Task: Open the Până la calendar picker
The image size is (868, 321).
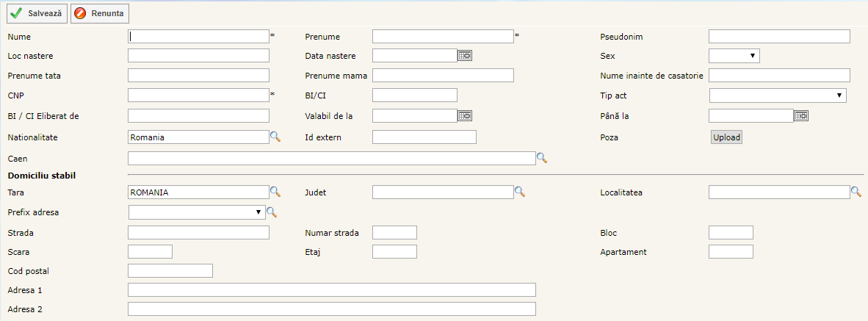Action: [801, 116]
